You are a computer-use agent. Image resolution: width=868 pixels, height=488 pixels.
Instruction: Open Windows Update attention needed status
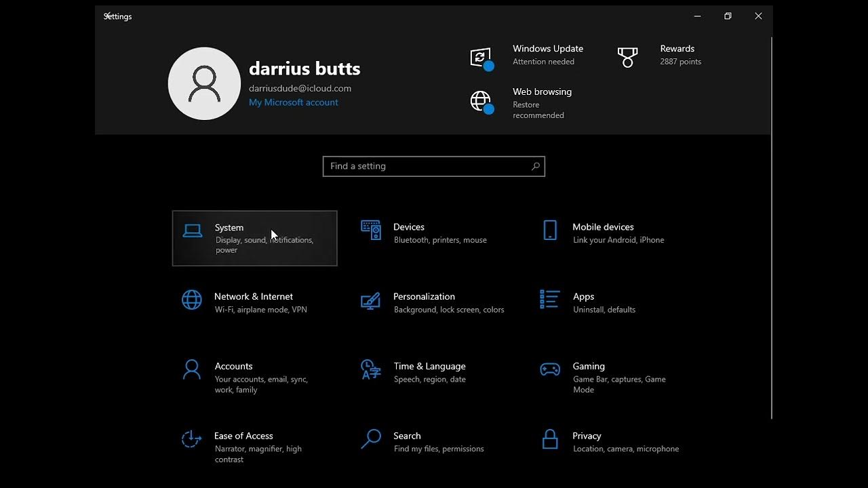(x=548, y=55)
